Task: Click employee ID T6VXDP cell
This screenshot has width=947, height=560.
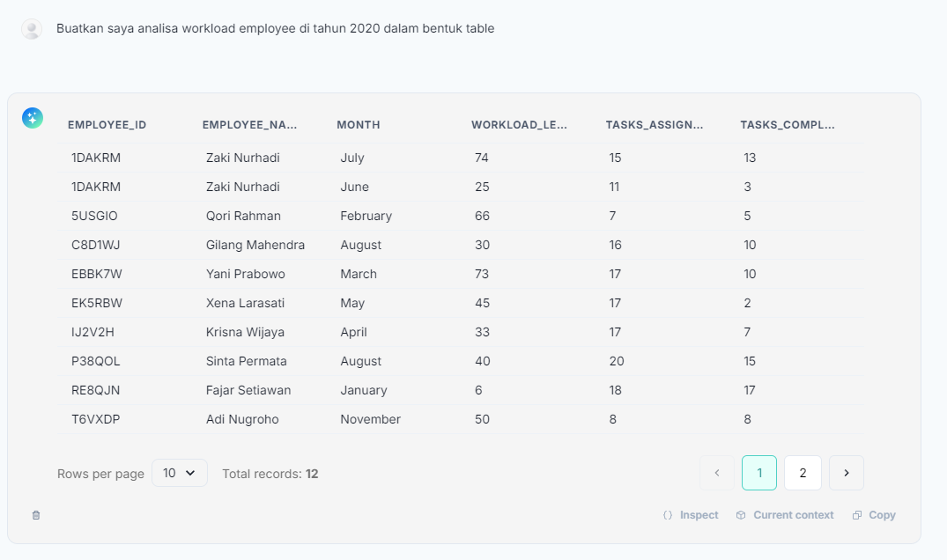Action: (x=96, y=419)
